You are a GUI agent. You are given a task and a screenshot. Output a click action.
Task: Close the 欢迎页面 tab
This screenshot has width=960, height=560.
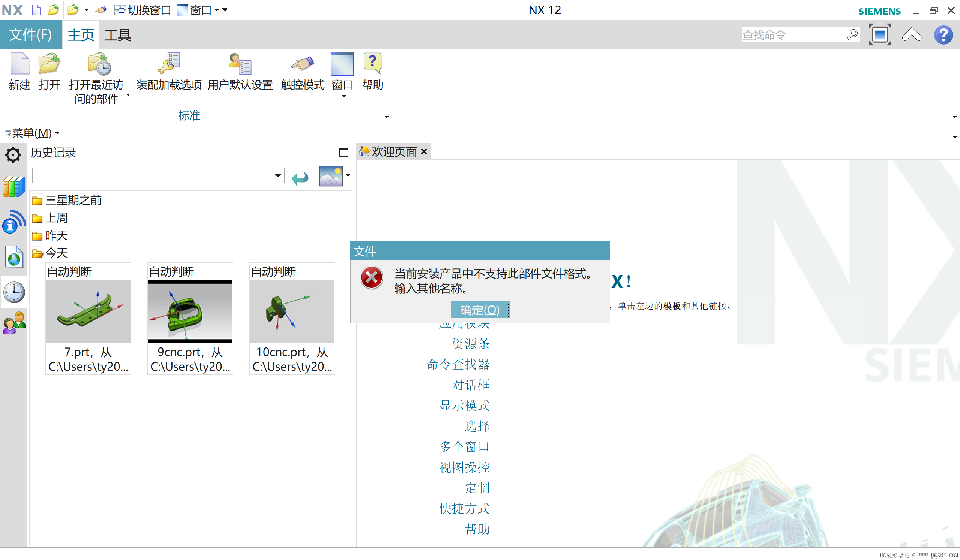(x=424, y=152)
